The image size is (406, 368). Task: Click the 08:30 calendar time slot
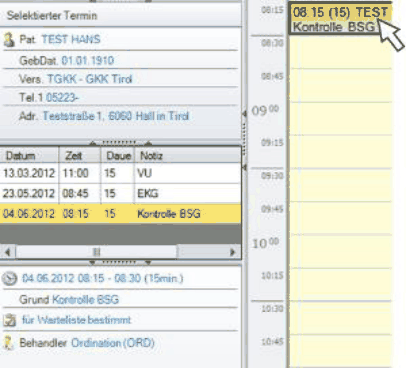pos(341,52)
